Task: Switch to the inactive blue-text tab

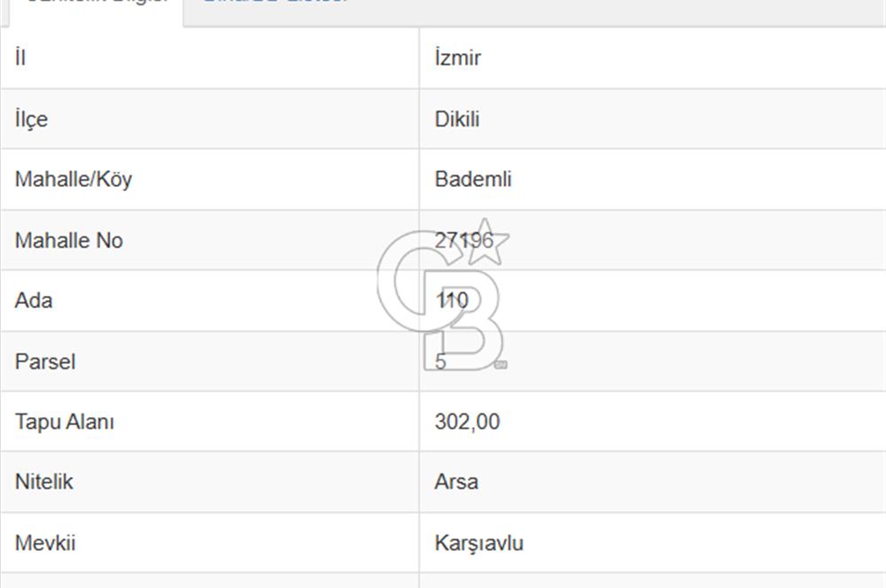Action: coord(275,4)
